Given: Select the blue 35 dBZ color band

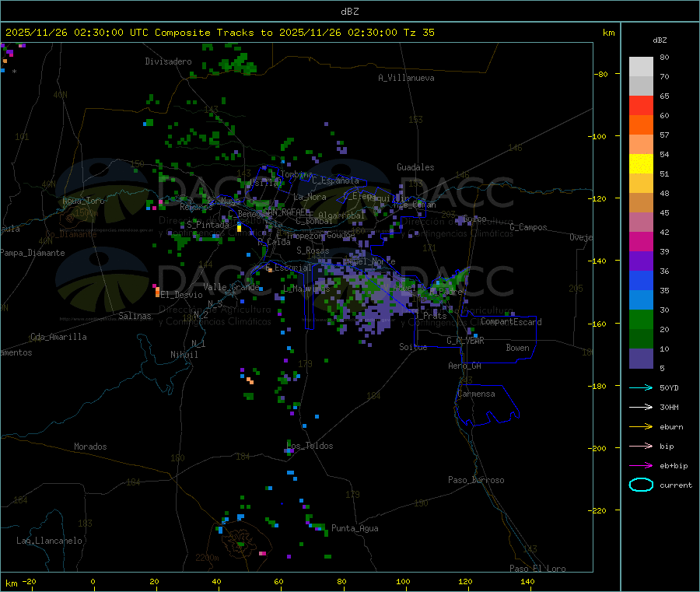Looking at the screenshot, I should [641, 280].
